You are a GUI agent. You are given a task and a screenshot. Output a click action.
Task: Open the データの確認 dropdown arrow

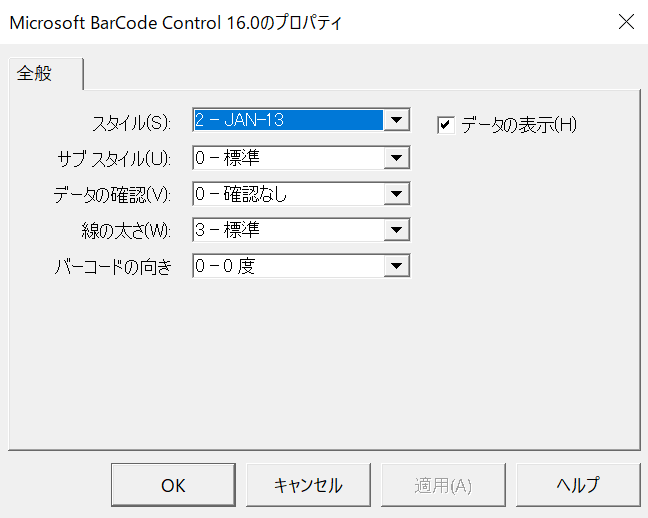(396, 193)
